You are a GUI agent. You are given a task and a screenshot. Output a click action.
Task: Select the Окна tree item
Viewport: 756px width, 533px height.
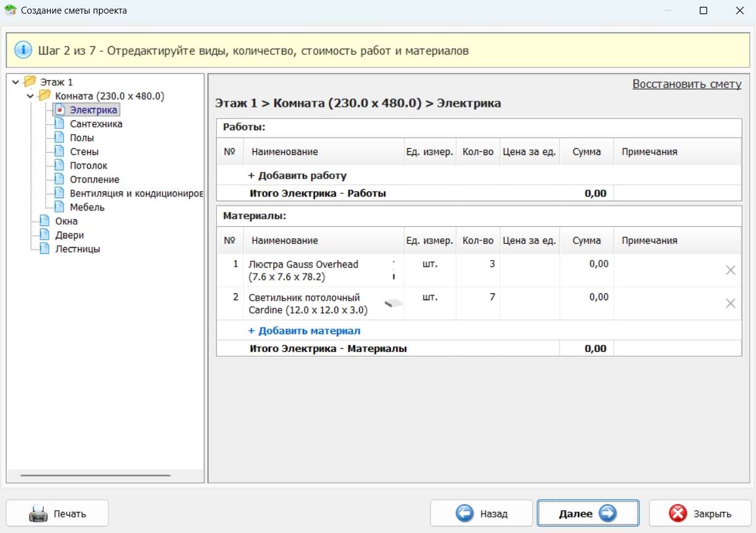(66, 221)
